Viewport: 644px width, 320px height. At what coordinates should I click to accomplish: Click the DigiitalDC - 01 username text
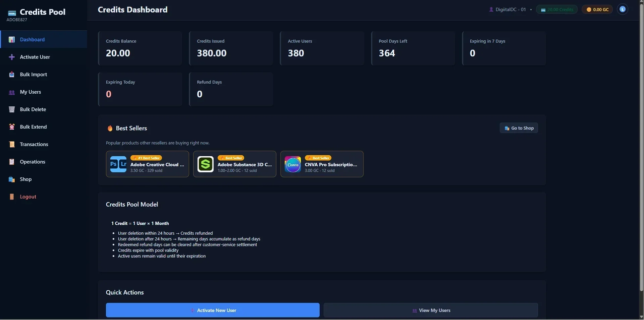[x=511, y=10]
